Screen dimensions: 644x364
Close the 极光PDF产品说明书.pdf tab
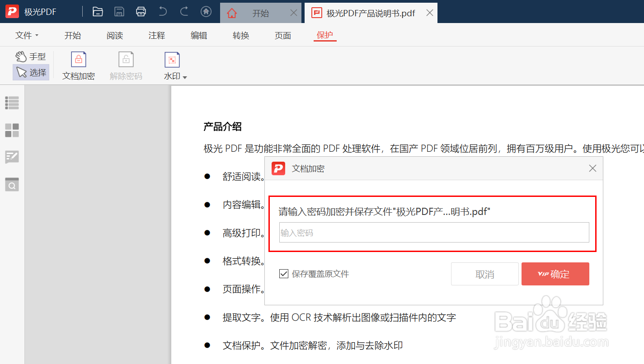pyautogui.click(x=430, y=13)
